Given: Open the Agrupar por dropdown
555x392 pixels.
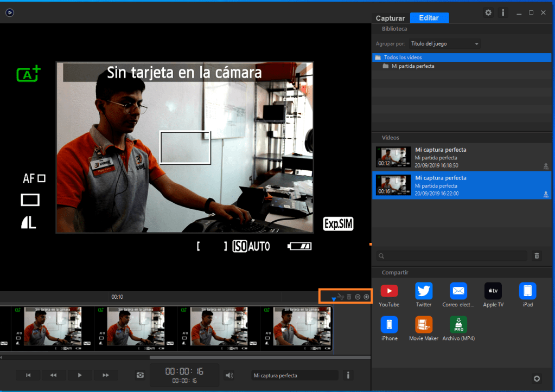Looking at the screenshot, I should (x=445, y=44).
